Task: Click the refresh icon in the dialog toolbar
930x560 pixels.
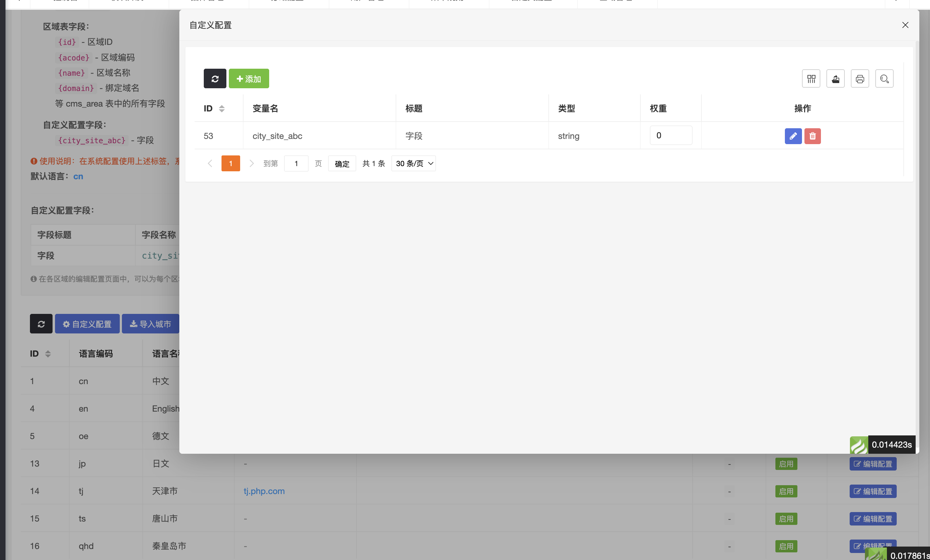Action: click(x=215, y=78)
